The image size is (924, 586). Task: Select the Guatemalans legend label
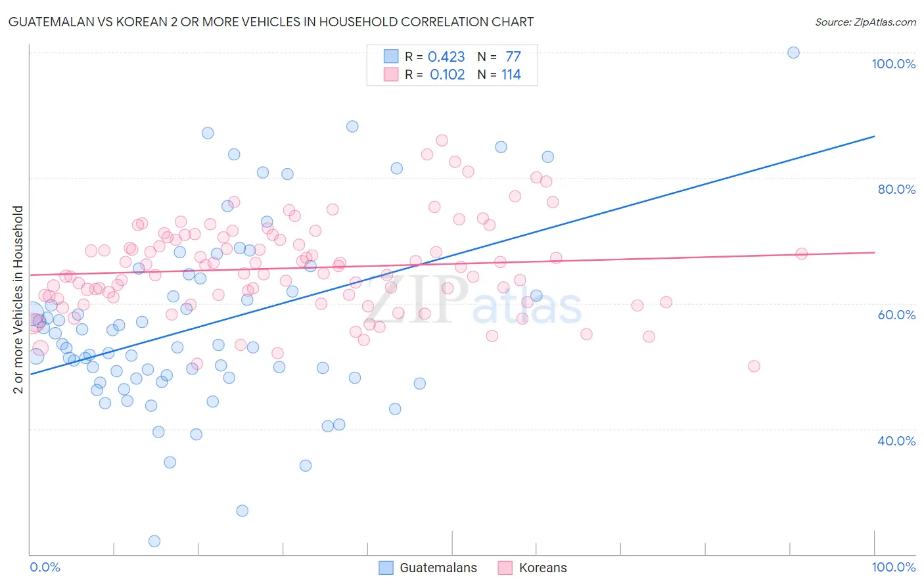coord(438,568)
